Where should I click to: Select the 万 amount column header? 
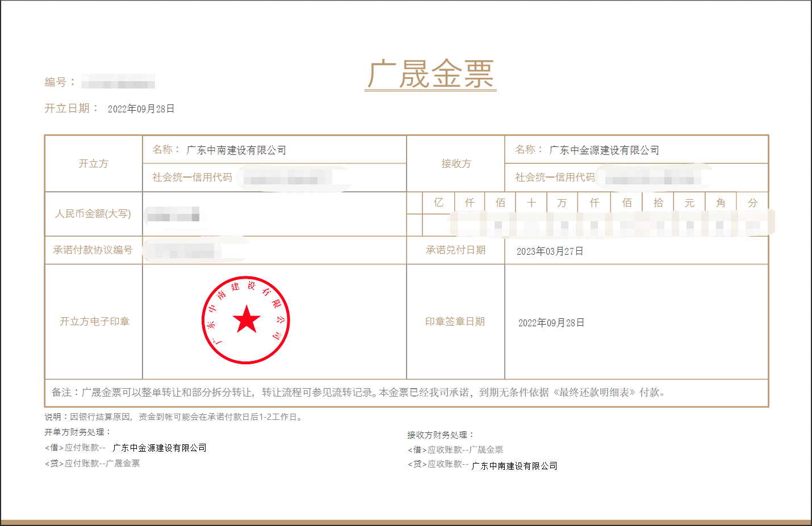(x=562, y=203)
